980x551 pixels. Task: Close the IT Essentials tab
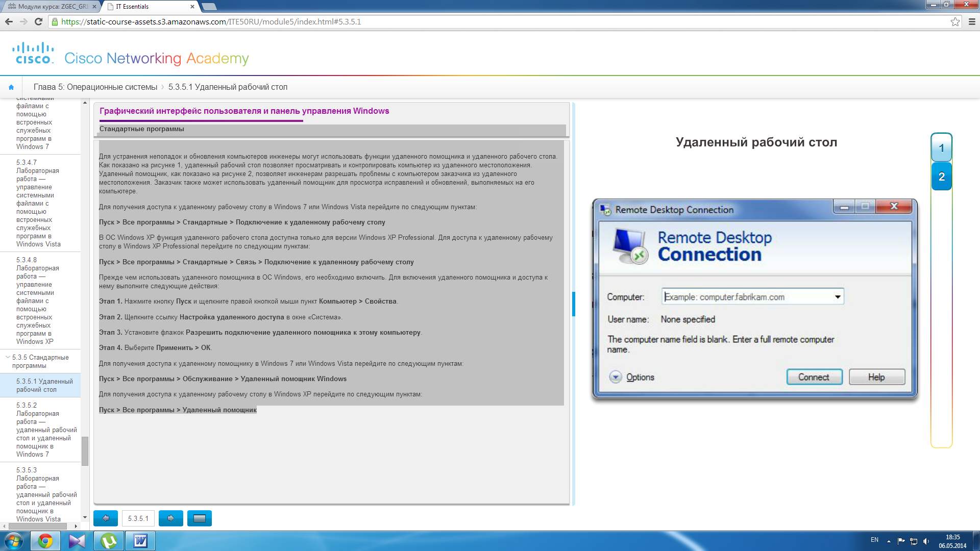(192, 7)
